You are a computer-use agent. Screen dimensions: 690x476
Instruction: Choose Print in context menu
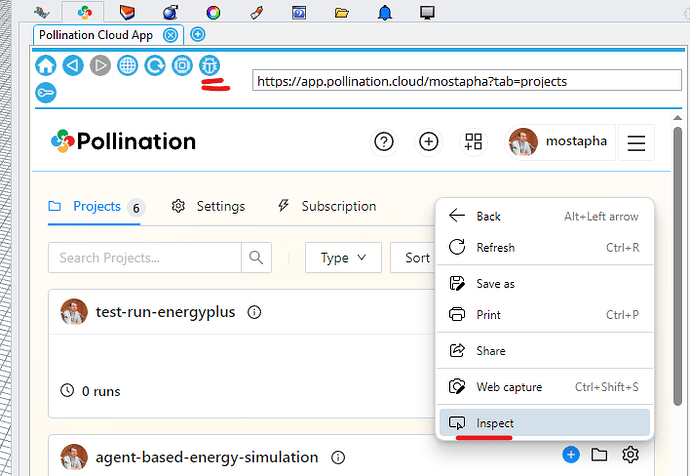pos(544,315)
